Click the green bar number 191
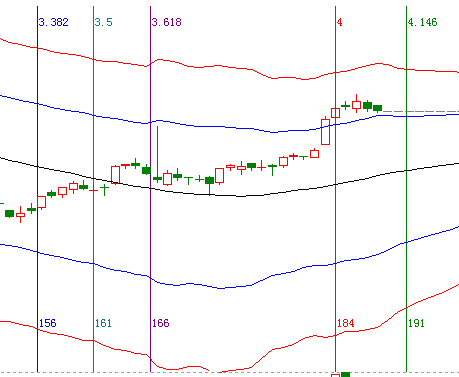 (x=416, y=323)
